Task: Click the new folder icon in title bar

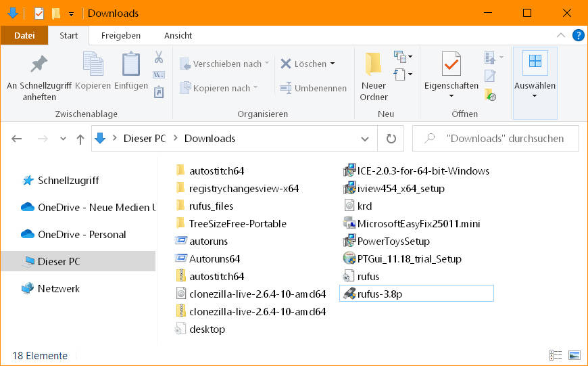Action: click(x=56, y=14)
